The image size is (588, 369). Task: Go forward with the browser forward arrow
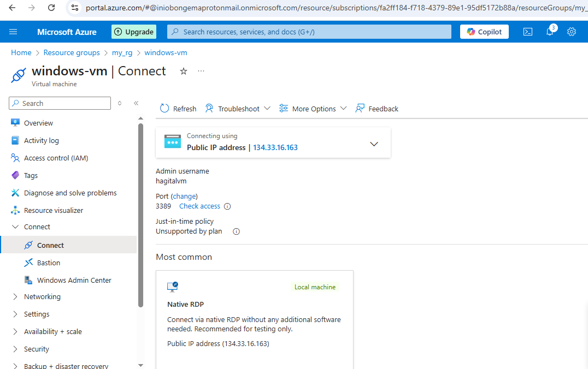[x=32, y=8]
